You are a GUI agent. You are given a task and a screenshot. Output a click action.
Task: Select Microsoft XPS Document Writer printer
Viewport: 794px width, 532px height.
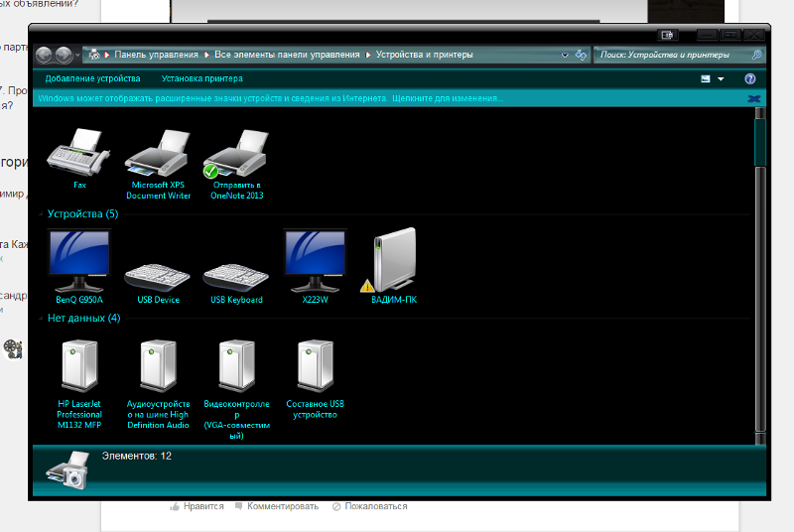158,153
